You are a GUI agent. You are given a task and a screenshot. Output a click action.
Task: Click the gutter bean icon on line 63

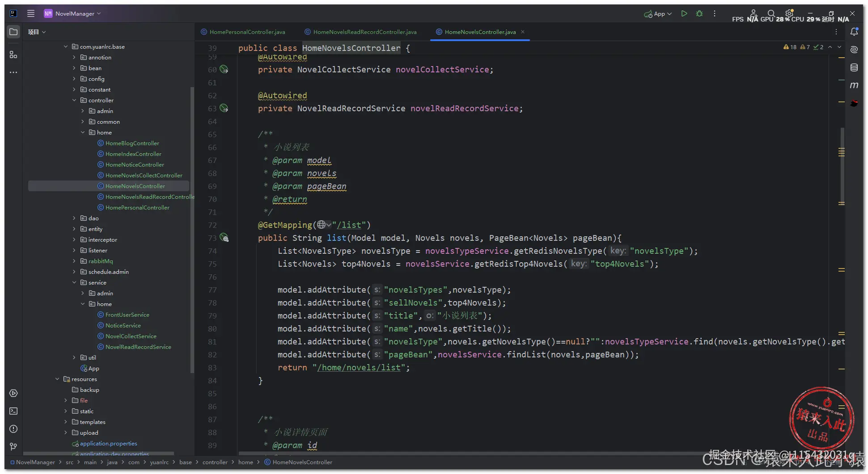click(224, 109)
